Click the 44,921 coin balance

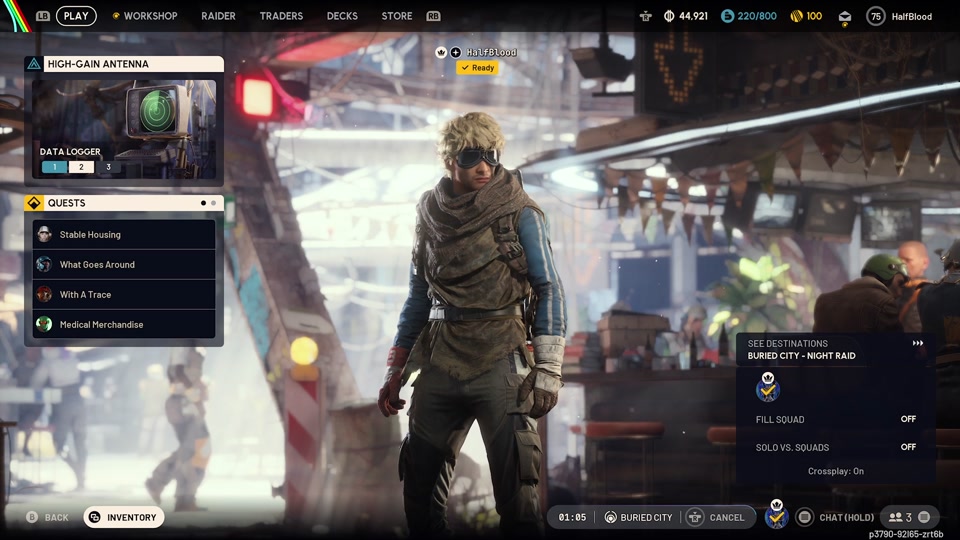[693, 16]
